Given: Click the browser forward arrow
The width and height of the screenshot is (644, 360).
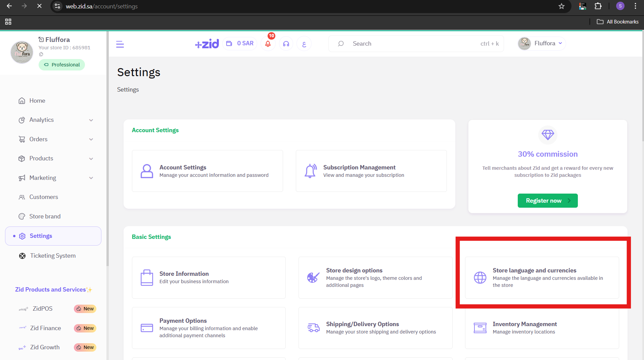Looking at the screenshot, I should click(x=24, y=6).
